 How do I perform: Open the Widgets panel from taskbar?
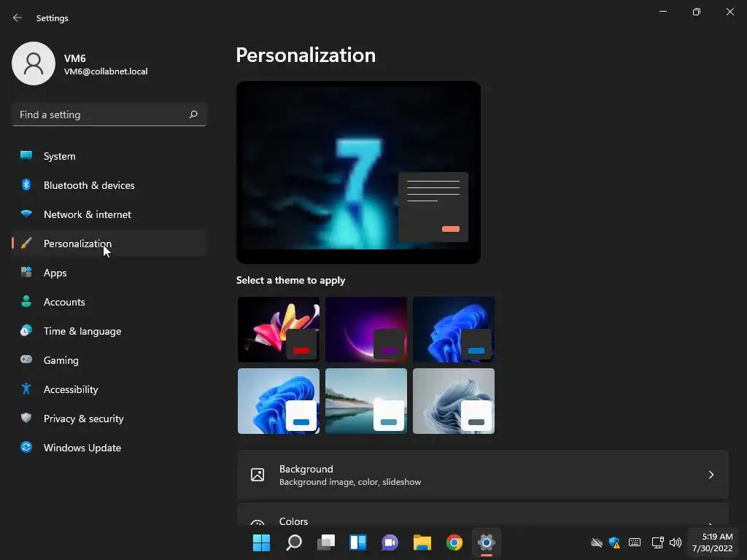click(x=357, y=542)
